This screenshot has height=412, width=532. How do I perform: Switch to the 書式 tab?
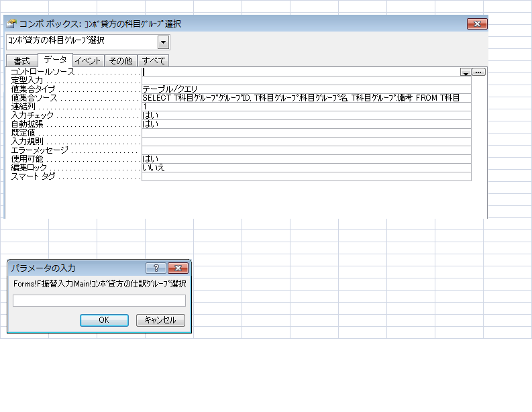click(22, 61)
